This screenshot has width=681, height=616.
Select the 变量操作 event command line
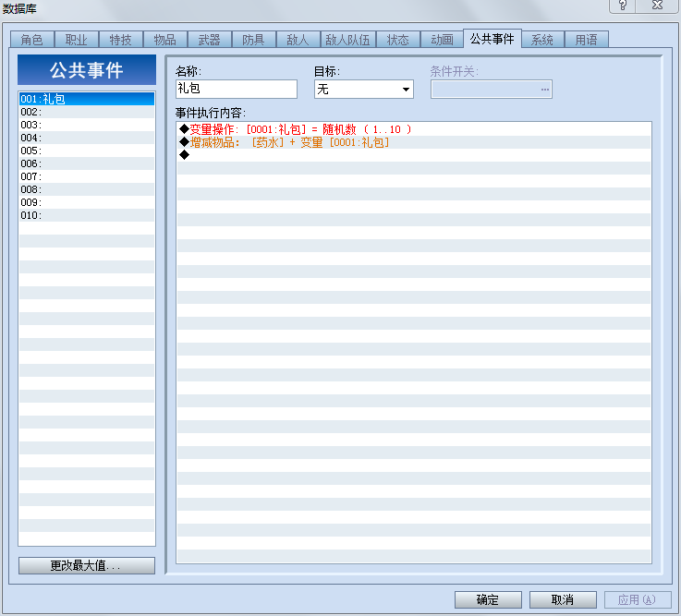(414, 129)
